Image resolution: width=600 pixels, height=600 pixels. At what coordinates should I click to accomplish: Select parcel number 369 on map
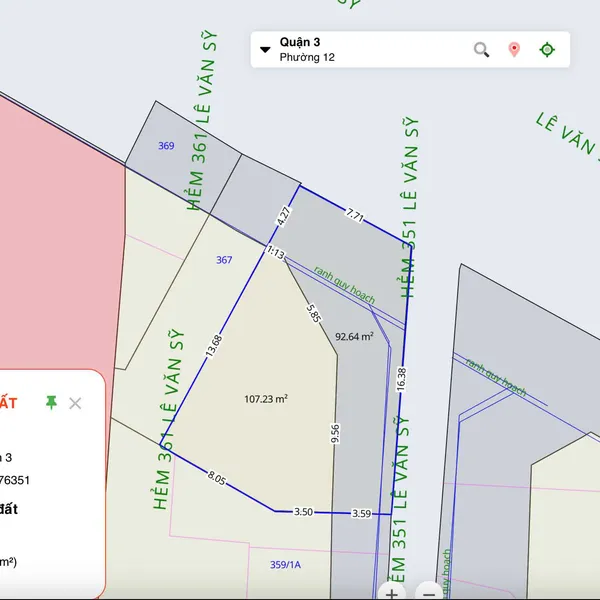pyautogui.click(x=166, y=146)
